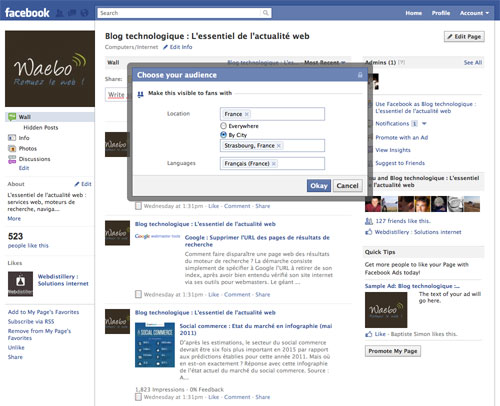Open the Discussions section in sidebar
500x406 pixels.
coord(34,159)
